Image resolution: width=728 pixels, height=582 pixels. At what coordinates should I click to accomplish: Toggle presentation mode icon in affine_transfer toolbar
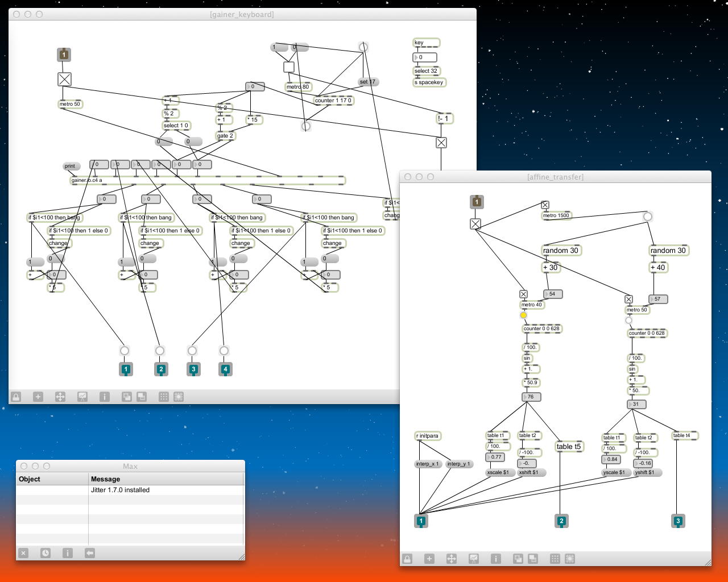pos(473,559)
